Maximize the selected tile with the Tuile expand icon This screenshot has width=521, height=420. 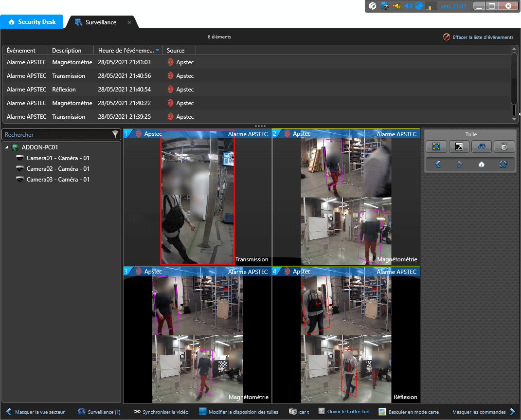coord(436,146)
